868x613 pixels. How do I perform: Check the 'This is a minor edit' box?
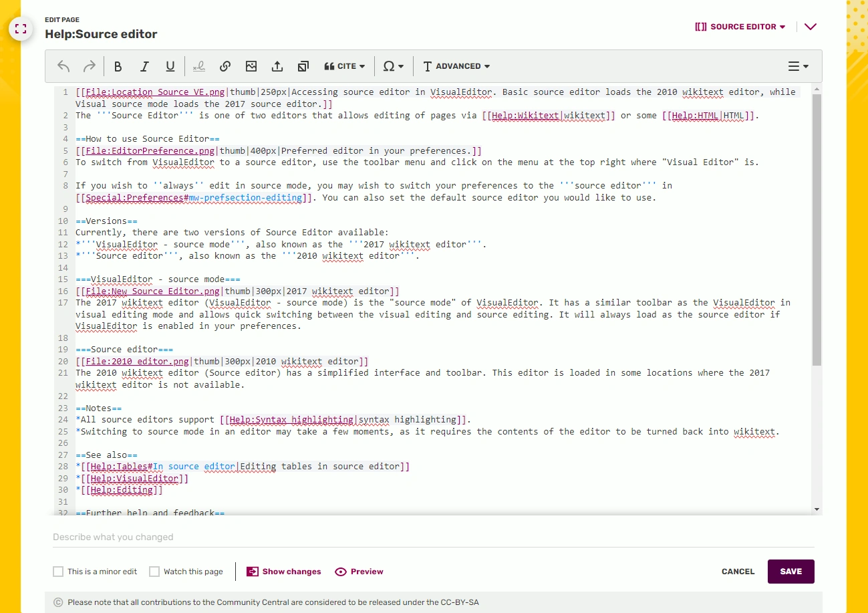(59, 572)
